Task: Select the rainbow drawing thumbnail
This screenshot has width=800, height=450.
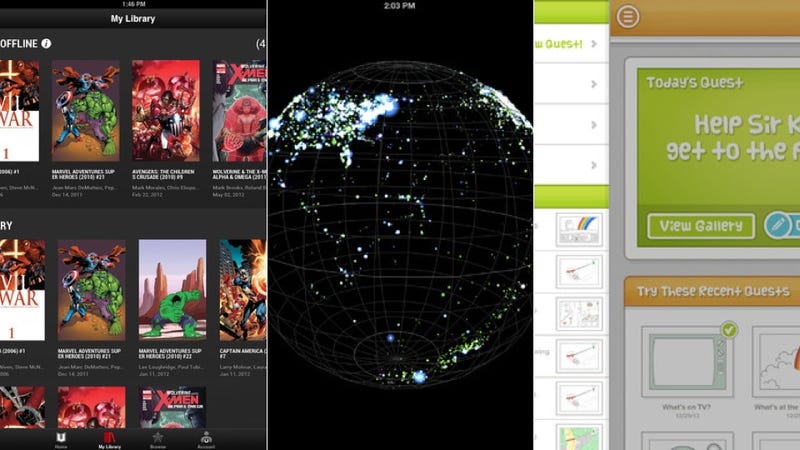Action: click(x=579, y=230)
